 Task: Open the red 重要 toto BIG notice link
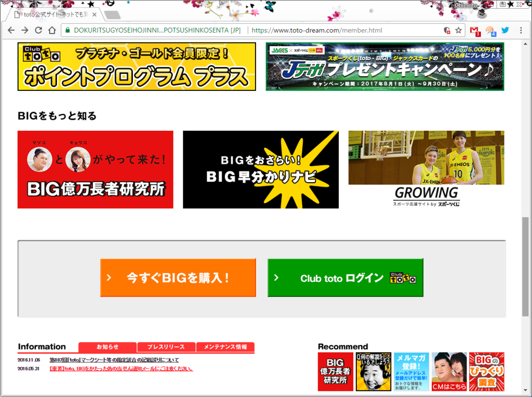(x=122, y=369)
